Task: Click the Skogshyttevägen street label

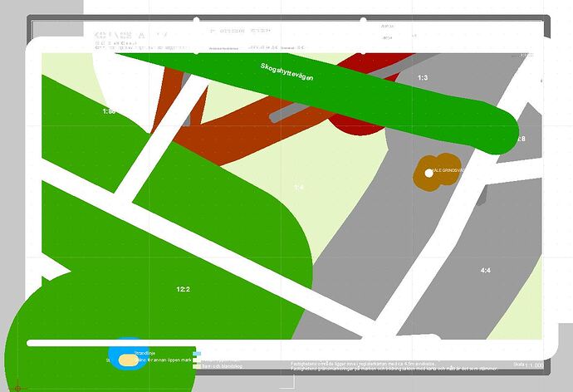Action: point(286,72)
